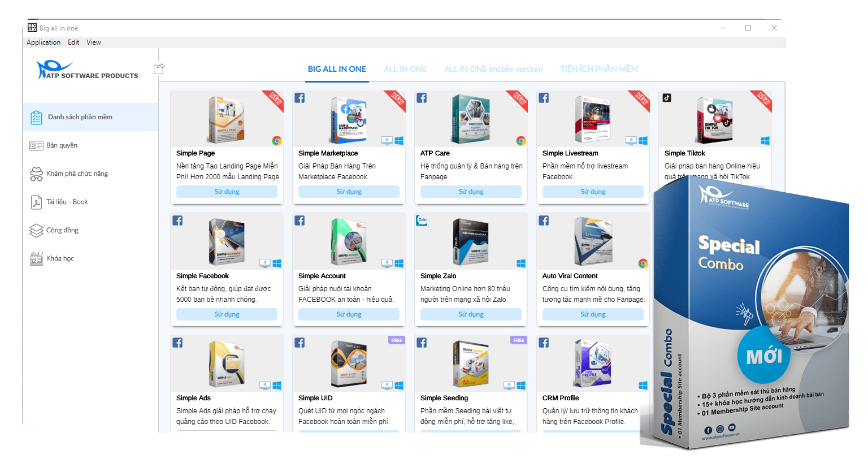The height and width of the screenshot is (476, 868).
Task: Click Chrome icon on Simple Page card
Action: (x=277, y=141)
